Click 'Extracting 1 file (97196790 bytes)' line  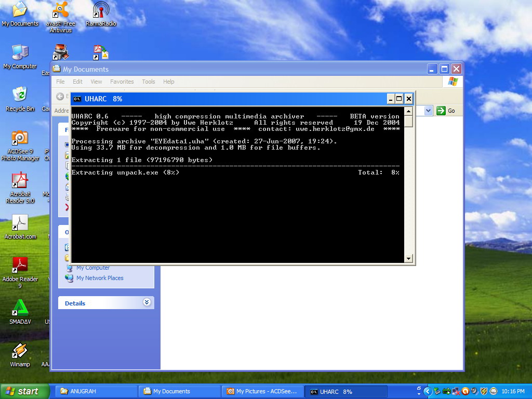(x=142, y=160)
